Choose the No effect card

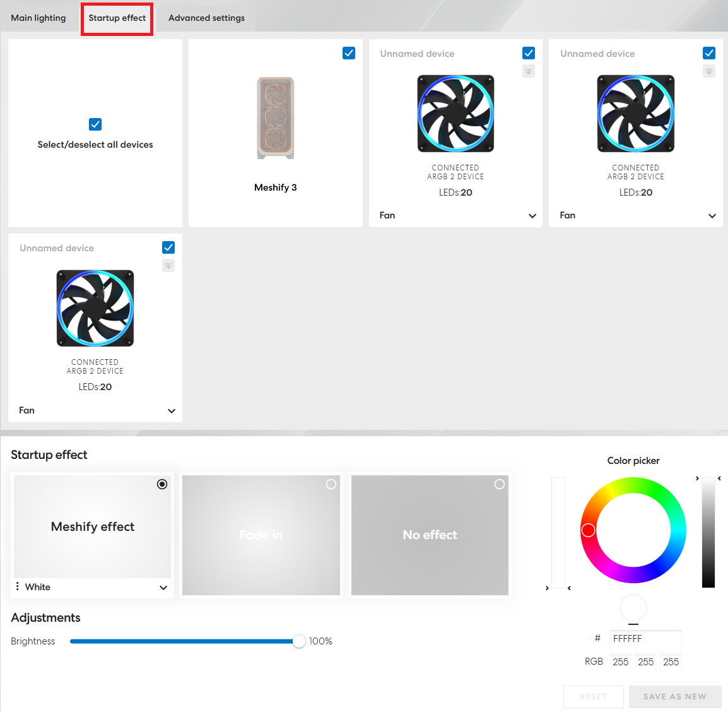point(430,535)
